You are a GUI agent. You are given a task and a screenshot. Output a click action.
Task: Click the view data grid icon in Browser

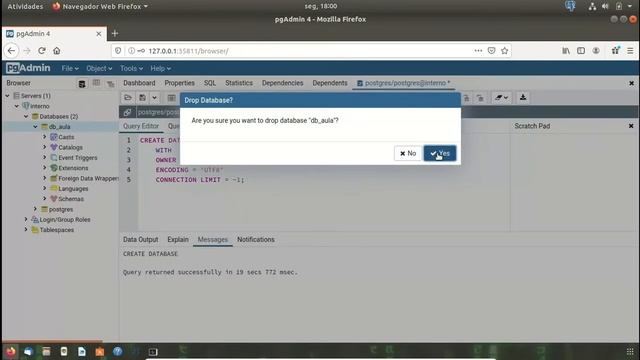pos(96,83)
